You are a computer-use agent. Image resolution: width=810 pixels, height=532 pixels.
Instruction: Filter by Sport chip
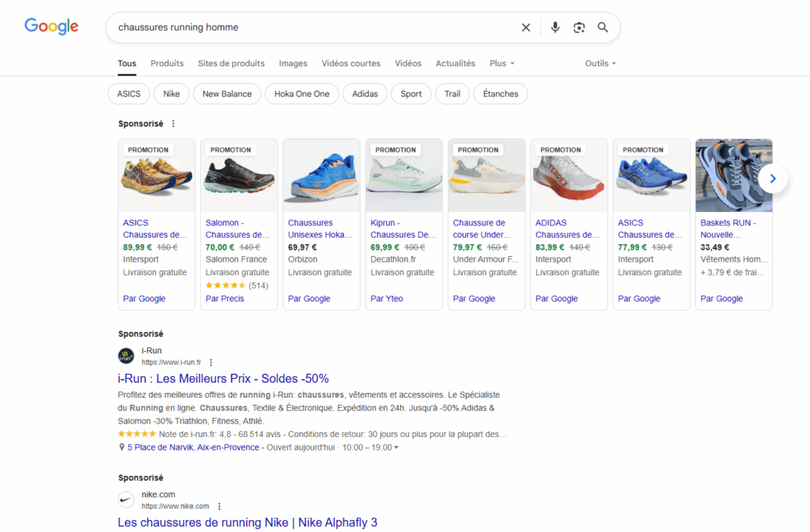coord(411,94)
